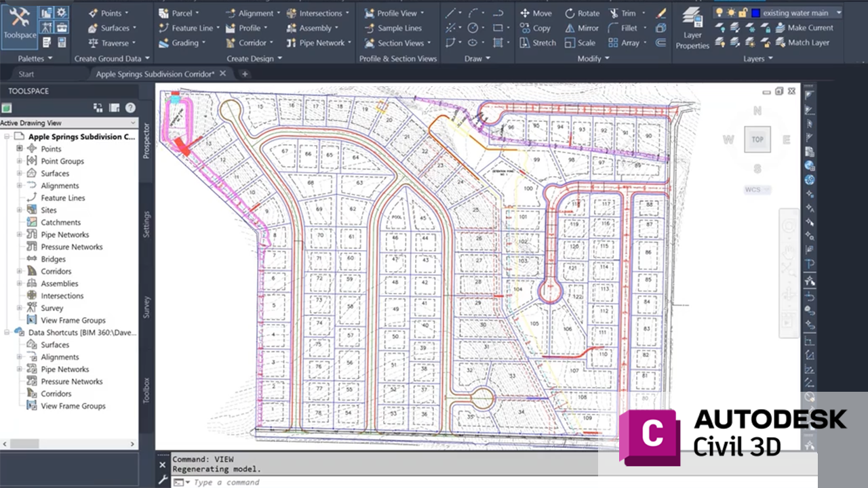The image size is (868, 488).
Task: Click the Grading tool icon
Action: (x=163, y=43)
